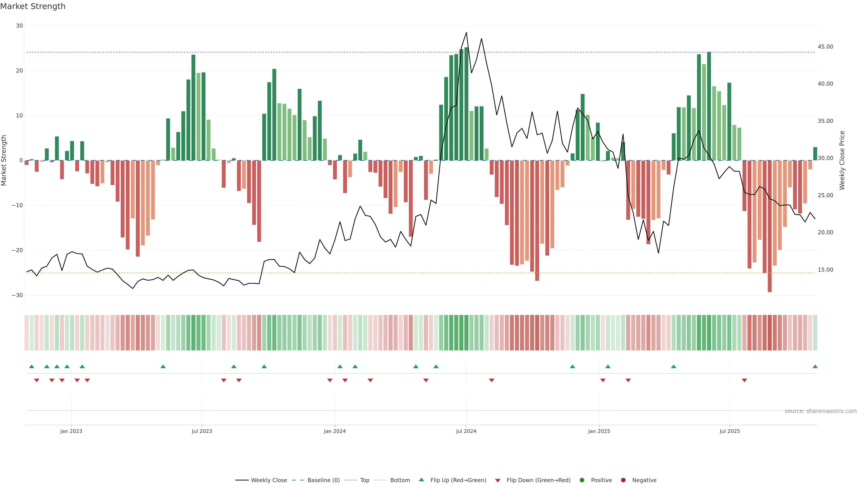
Task: Click the Market Strength chart title
Action: click(x=33, y=6)
